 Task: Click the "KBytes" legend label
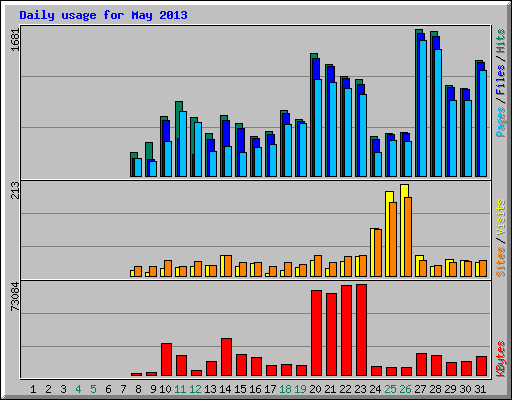tap(501, 359)
